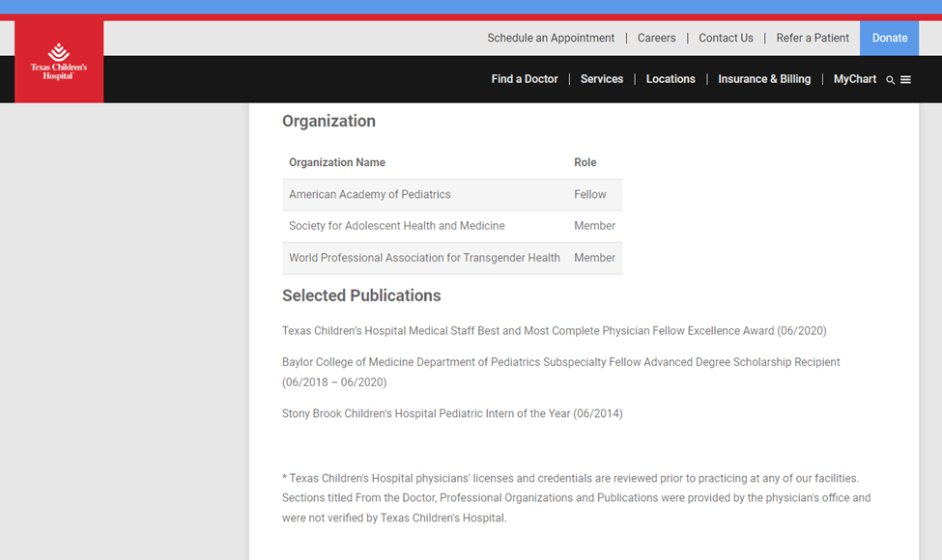Go to MyChart from the navigation
The image size is (942, 560).
pos(854,79)
